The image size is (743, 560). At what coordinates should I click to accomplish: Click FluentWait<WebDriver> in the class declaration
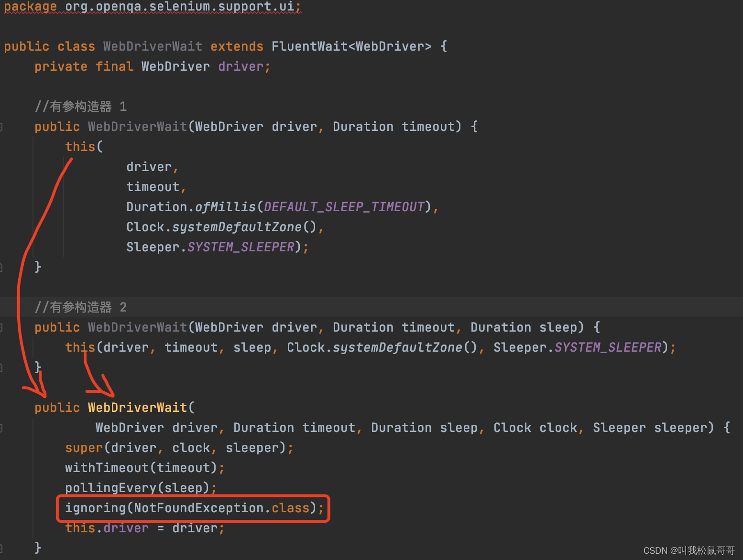(x=351, y=46)
